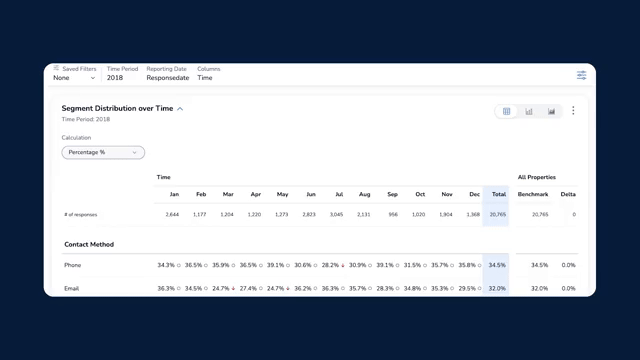Click the Feb column header
This screenshot has height=360, width=640.
point(201,194)
